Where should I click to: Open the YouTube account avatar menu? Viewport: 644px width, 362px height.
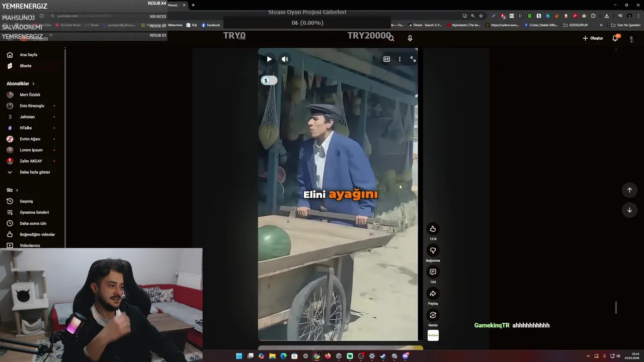coord(631,39)
